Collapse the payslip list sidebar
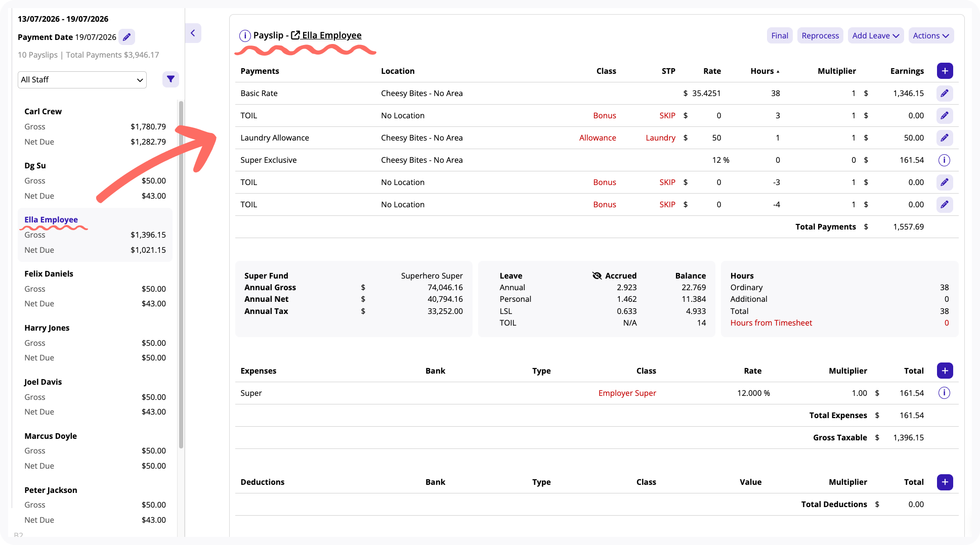 [x=193, y=33]
